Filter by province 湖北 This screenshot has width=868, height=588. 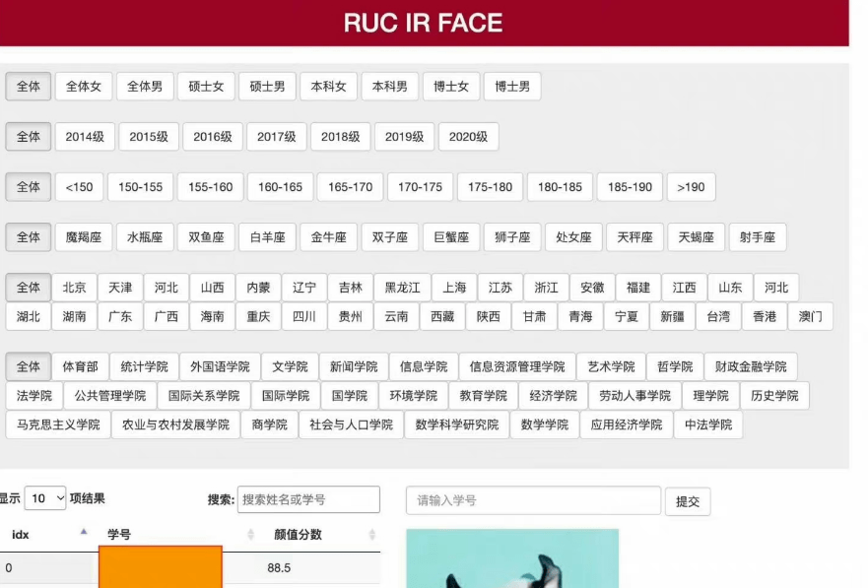click(29, 316)
